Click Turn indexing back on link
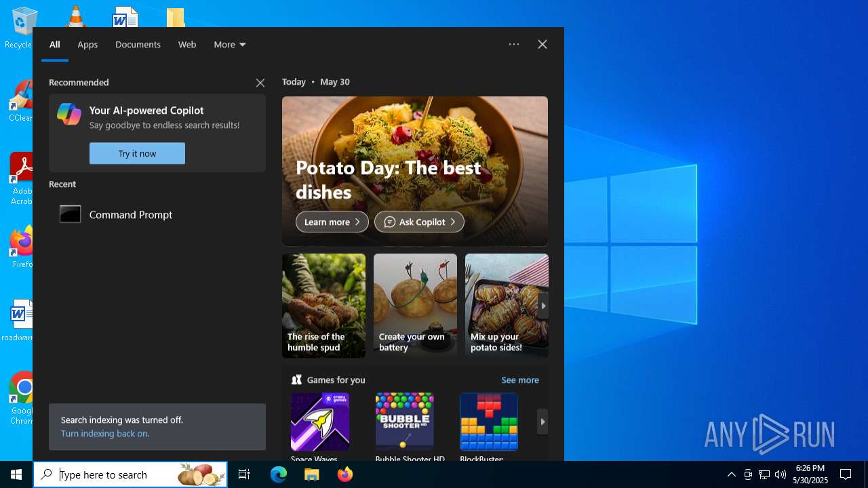 click(105, 434)
